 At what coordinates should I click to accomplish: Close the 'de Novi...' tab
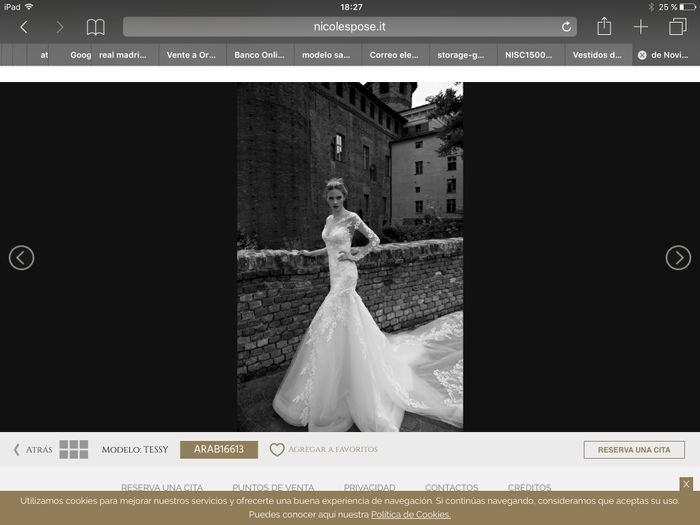click(x=642, y=55)
